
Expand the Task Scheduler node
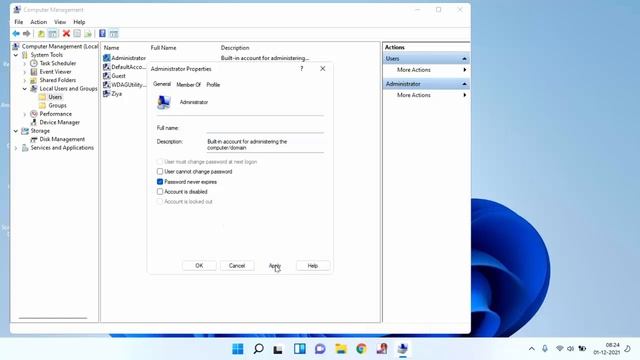24,64
